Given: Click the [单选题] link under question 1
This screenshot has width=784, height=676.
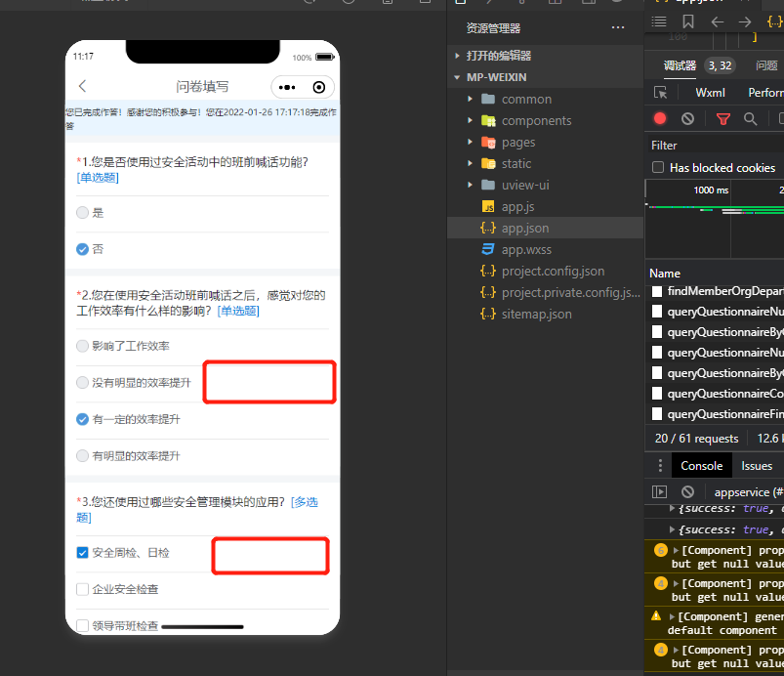Looking at the screenshot, I should coord(97,177).
